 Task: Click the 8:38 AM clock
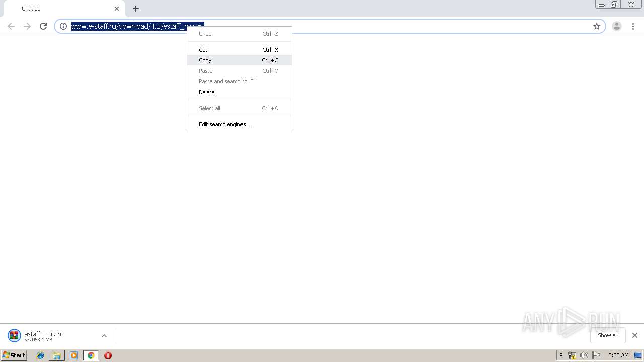[618, 355]
